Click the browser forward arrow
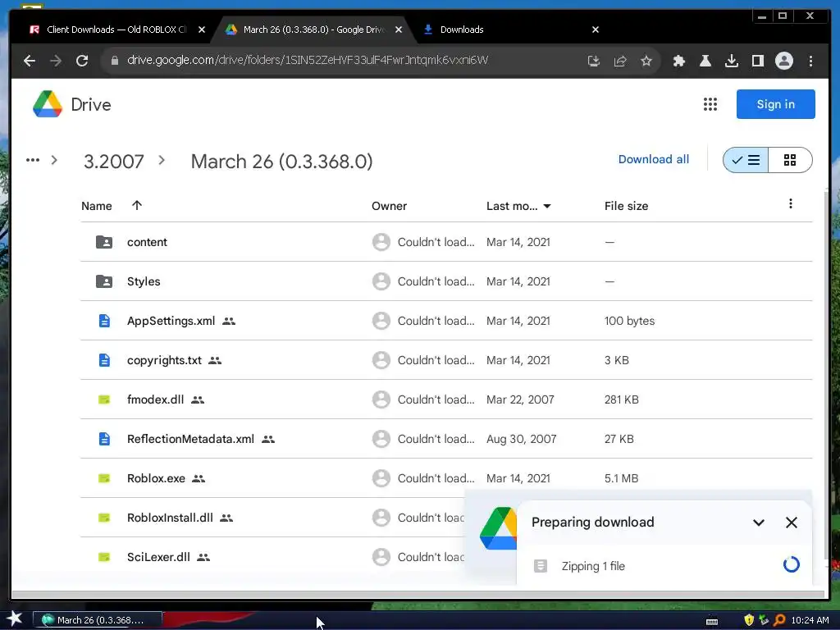 pos(56,61)
